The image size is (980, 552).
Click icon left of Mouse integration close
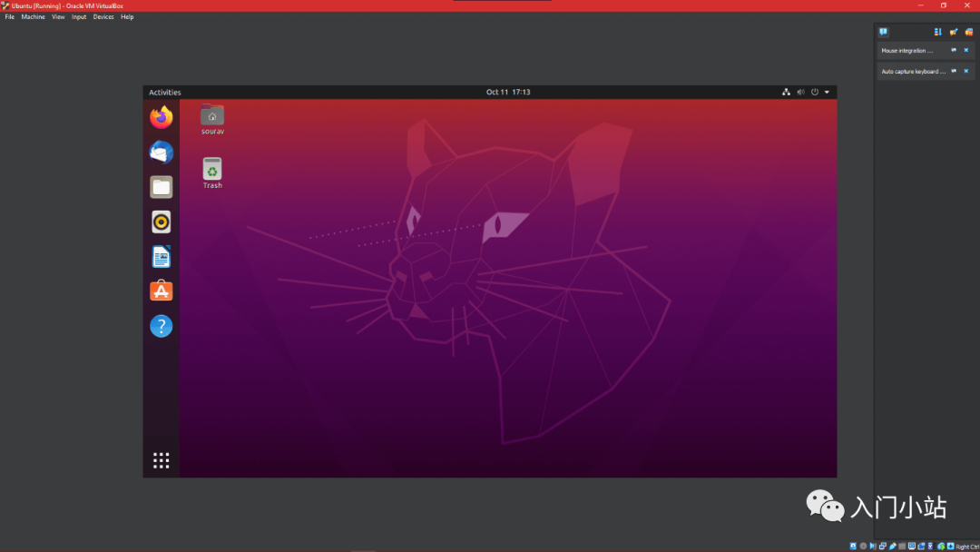[x=954, y=50]
